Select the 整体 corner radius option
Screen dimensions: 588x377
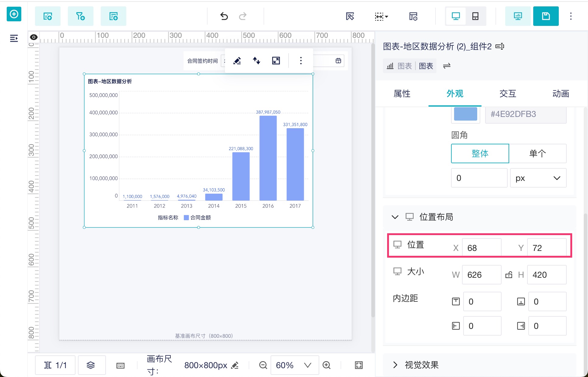[480, 153]
